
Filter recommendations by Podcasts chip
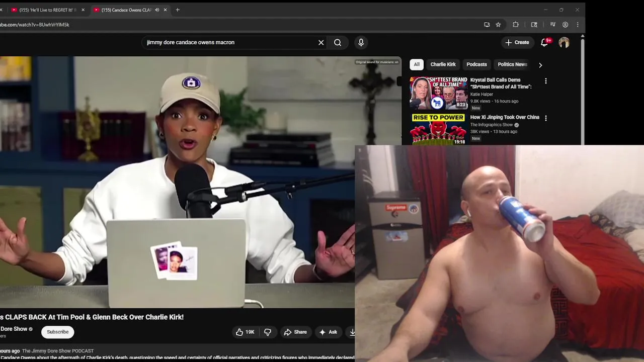tap(476, 64)
